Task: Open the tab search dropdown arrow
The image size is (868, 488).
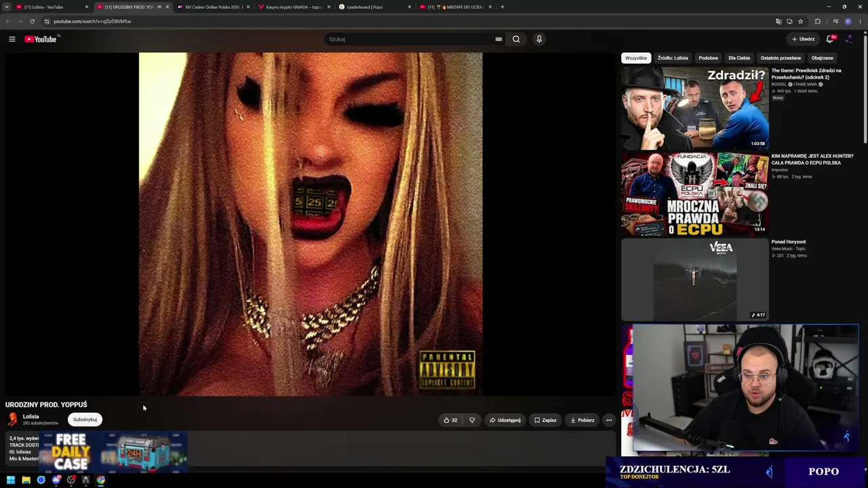Action: (x=7, y=7)
